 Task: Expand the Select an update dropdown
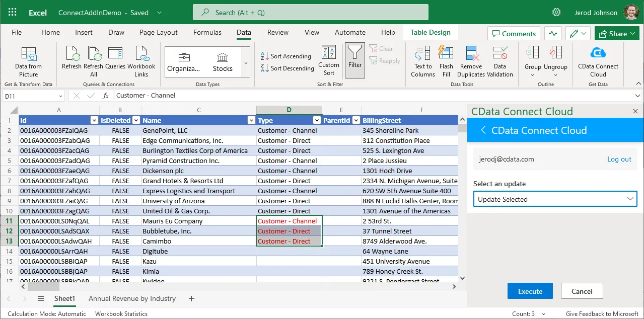click(555, 199)
